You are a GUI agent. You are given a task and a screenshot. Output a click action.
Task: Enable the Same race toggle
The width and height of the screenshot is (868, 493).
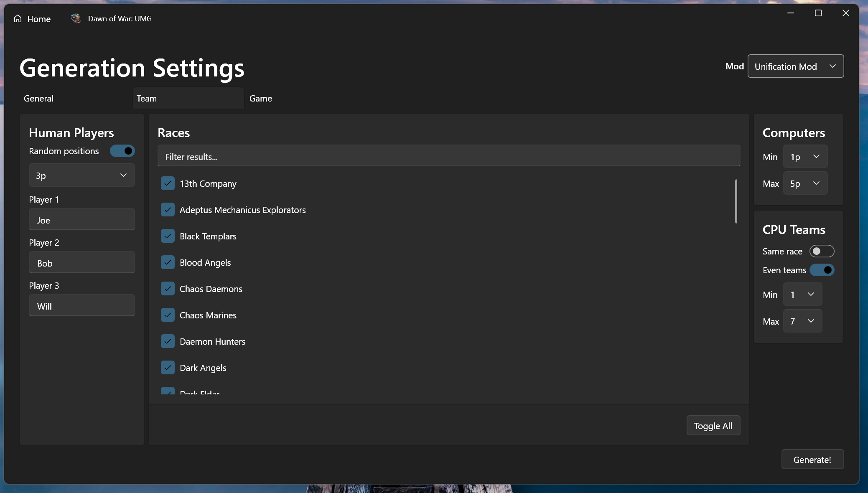click(821, 251)
